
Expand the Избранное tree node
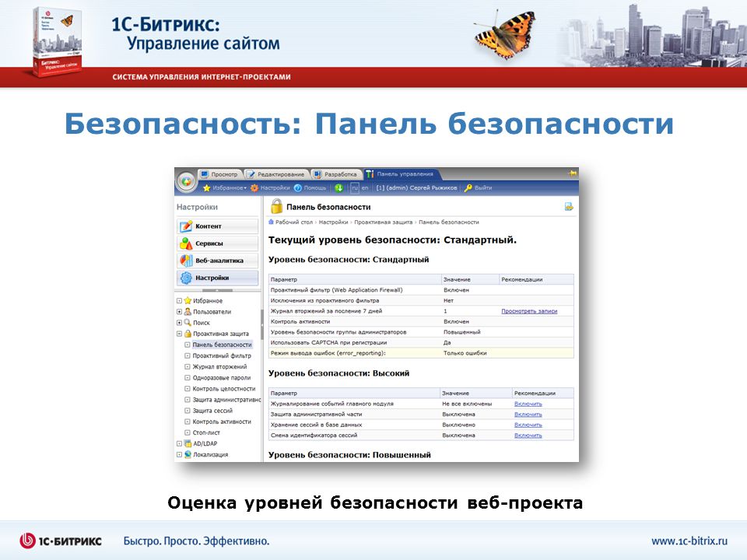point(179,301)
